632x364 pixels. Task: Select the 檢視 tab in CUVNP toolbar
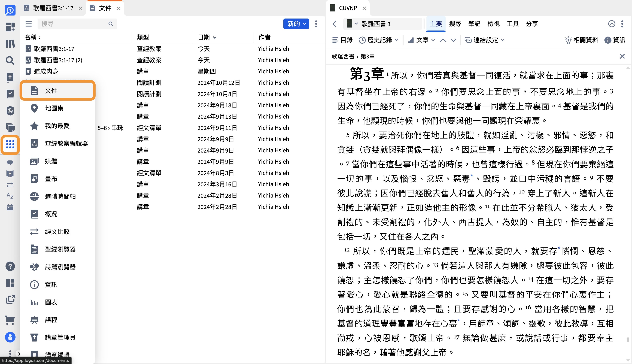point(494,24)
